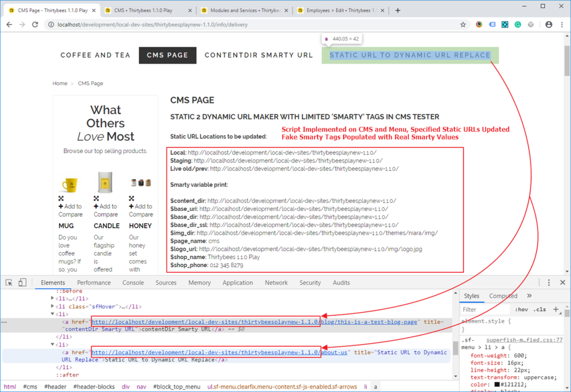Image resolution: width=571 pixels, height=392 pixels.
Task: Collapse the li node containing contentDir Smarty URL
Action: [x=53, y=314]
